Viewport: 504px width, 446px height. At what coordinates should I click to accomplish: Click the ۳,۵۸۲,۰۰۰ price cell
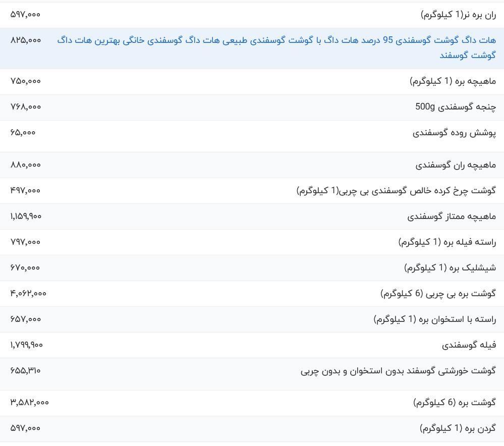click(30, 402)
